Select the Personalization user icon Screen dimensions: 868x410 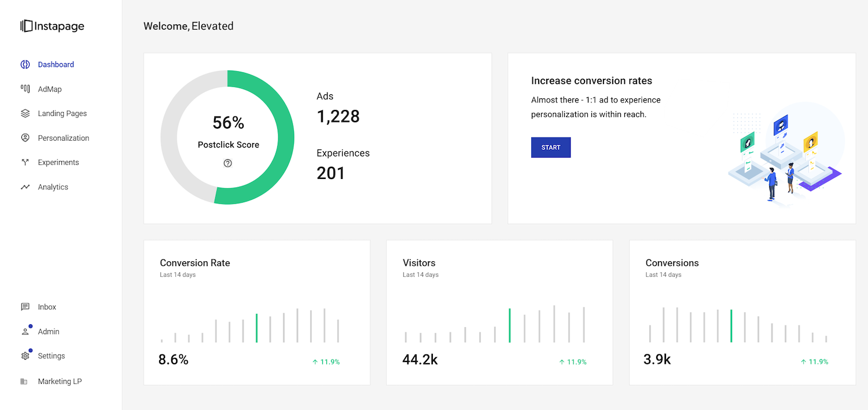click(x=25, y=138)
